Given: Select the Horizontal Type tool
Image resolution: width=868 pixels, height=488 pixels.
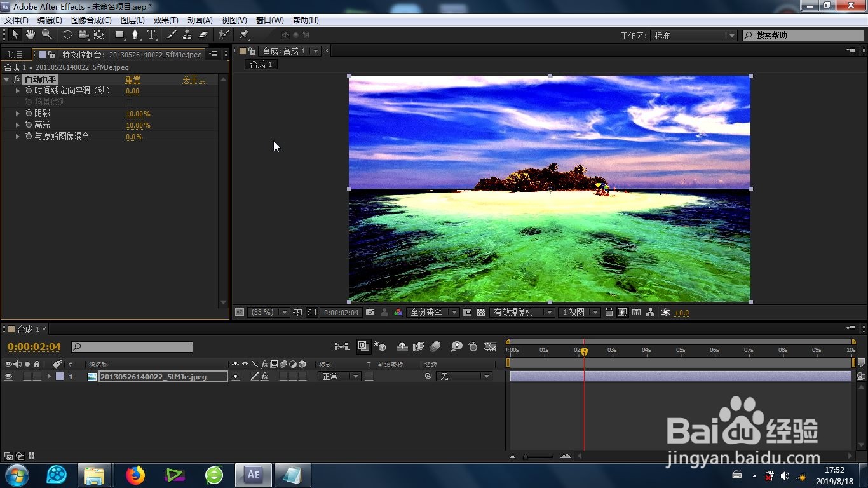Looking at the screenshot, I should 151,35.
